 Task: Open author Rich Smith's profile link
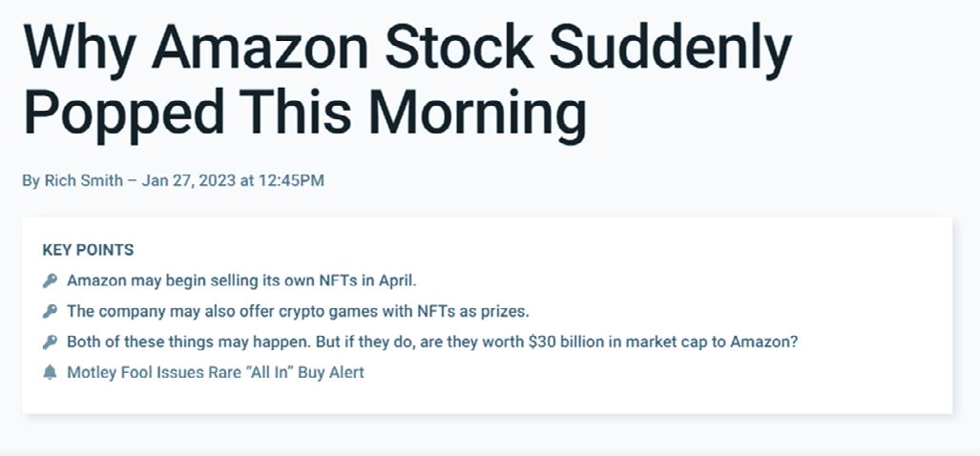point(83,180)
